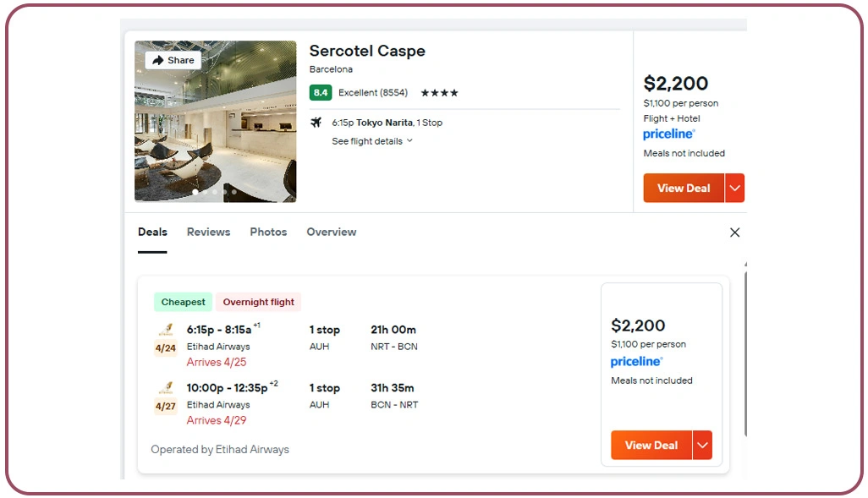Click the Share arrow icon on photo
The image size is (868, 498).
click(x=157, y=61)
